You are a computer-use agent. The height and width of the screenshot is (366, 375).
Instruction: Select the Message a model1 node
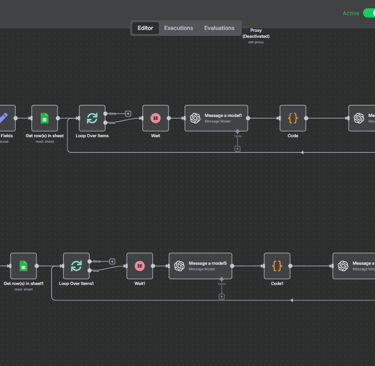[216, 118]
